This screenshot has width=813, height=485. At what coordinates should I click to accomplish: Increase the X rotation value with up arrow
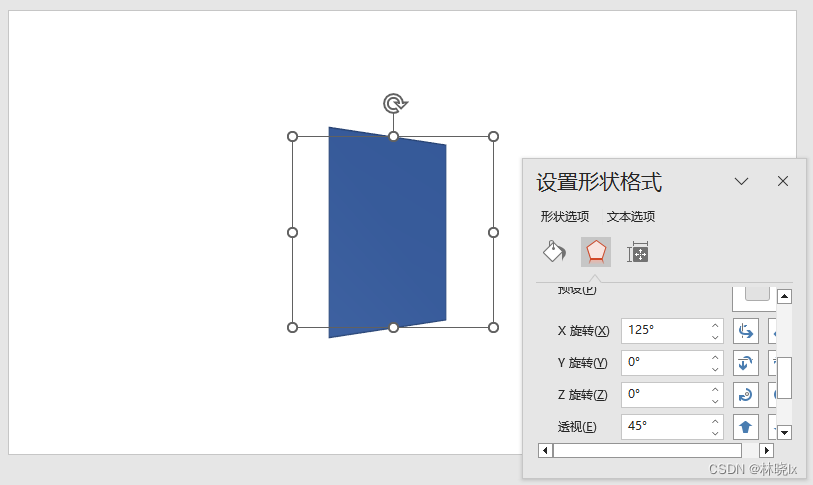tap(715, 325)
